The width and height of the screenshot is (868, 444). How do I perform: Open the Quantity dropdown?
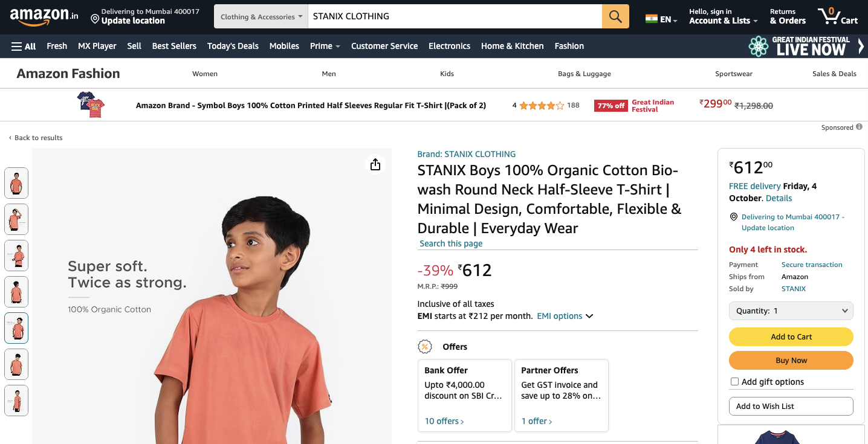coord(791,311)
